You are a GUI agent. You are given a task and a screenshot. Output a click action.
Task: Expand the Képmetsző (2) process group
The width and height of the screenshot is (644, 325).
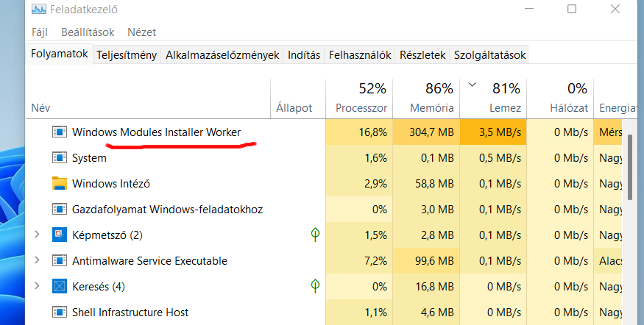point(37,235)
